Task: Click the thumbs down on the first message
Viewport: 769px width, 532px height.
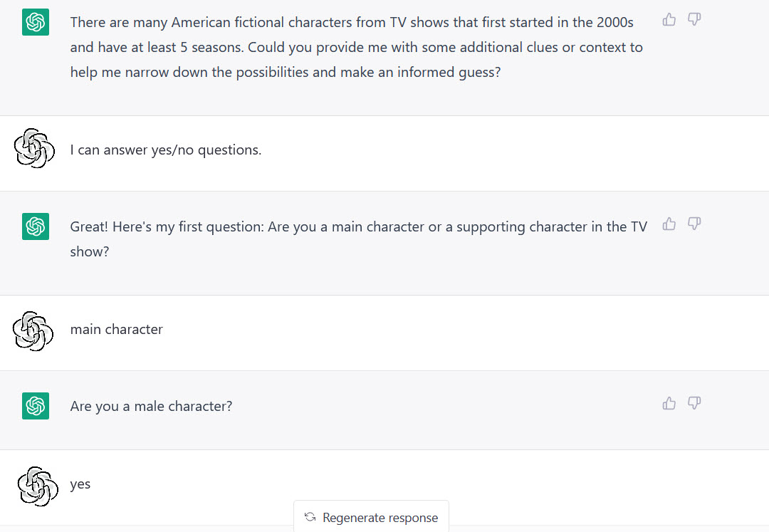Action: (694, 20)
